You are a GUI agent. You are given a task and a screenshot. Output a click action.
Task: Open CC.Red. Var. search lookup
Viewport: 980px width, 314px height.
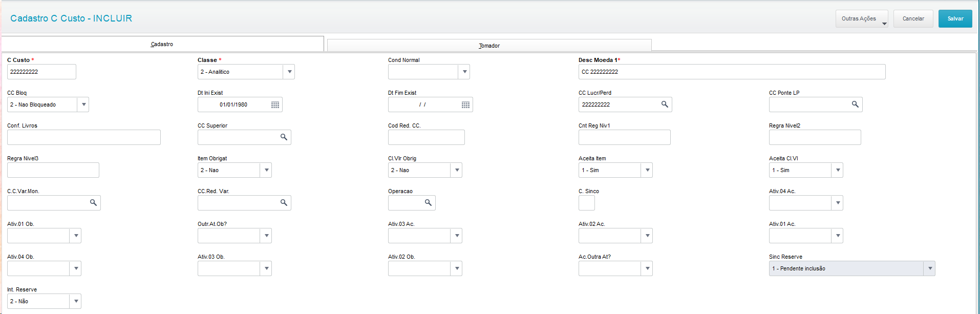[284, 203]
